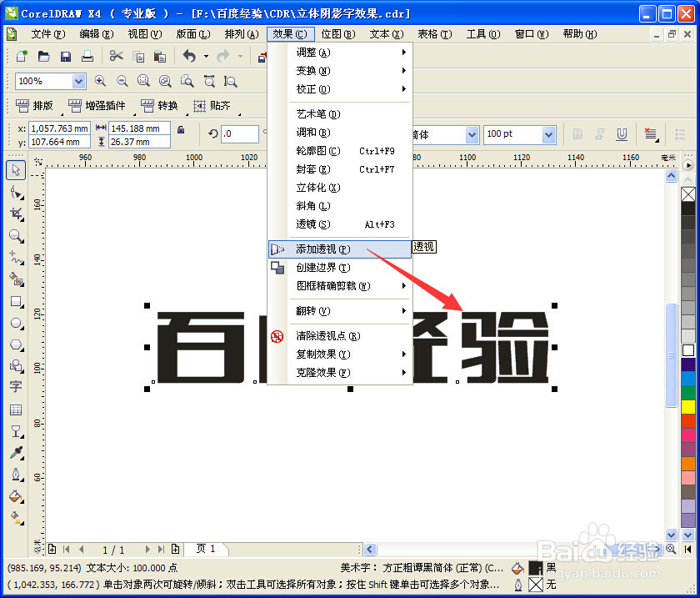Click the 贴齐 toolbar button
The image size is (700, 598).
click(x=212, y=106)
